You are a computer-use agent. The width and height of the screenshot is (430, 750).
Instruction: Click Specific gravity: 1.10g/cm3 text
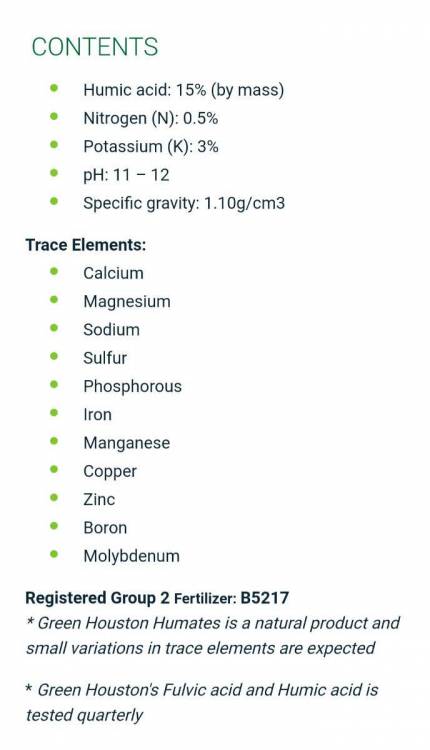(x=184, y=203)
